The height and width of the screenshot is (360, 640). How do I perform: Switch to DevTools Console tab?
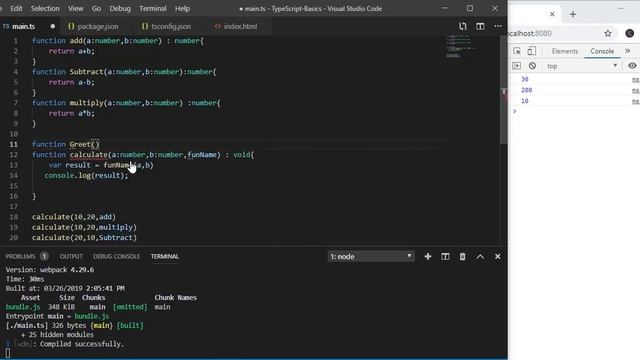tap(602, 51)
